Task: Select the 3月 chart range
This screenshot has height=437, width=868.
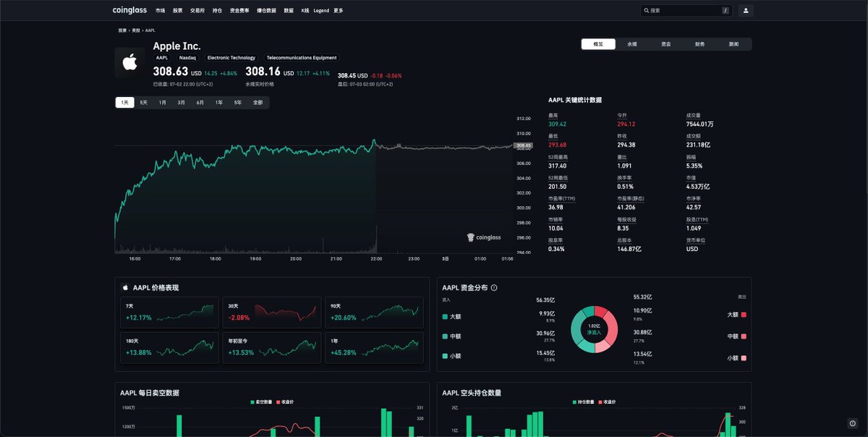Action: (x=182, y=103)
